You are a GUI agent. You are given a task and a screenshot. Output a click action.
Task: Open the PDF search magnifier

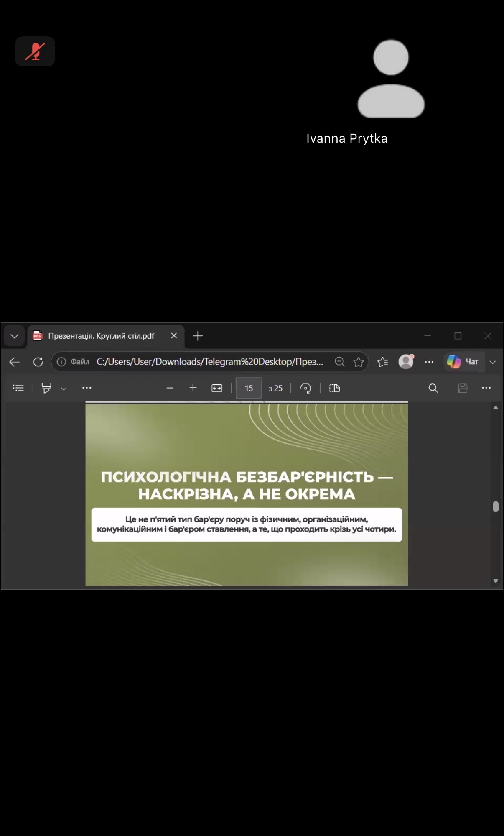(433, 388)
